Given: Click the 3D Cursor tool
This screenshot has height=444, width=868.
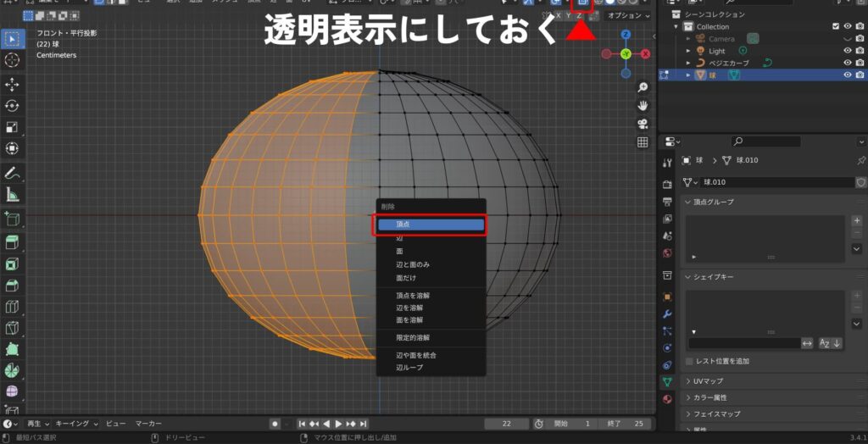Looking at the screenshot, I should pos(12,59).
